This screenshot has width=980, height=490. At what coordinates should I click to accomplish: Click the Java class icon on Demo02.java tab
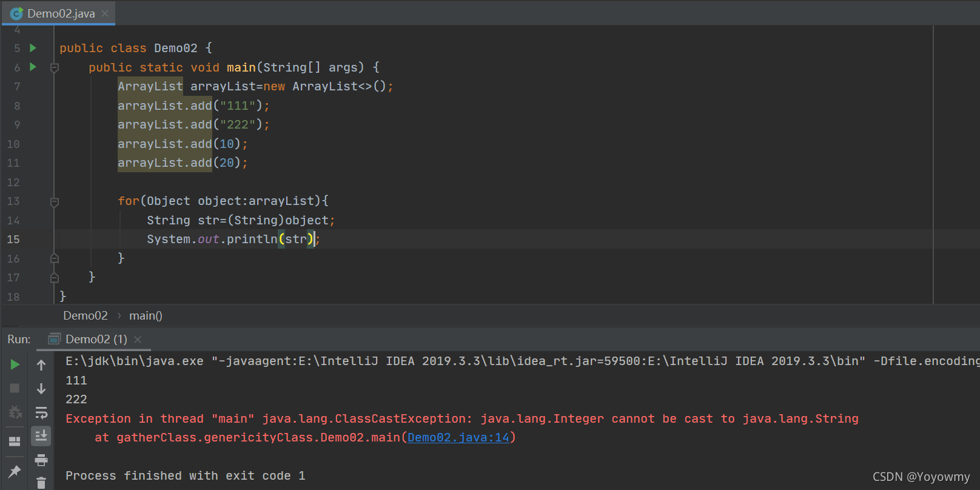click(x=17, y=13)
